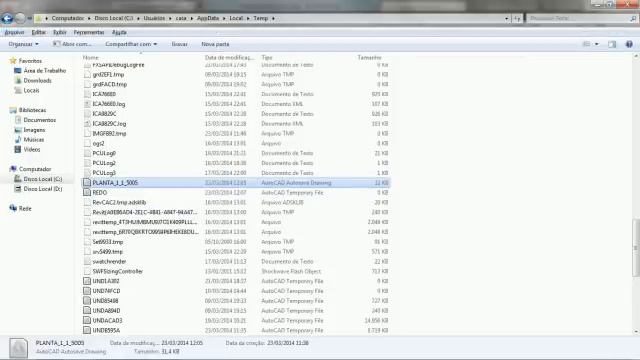
Task: Select Disco Local (C:) in the sidebar
Action: click(x=42, y=179)
